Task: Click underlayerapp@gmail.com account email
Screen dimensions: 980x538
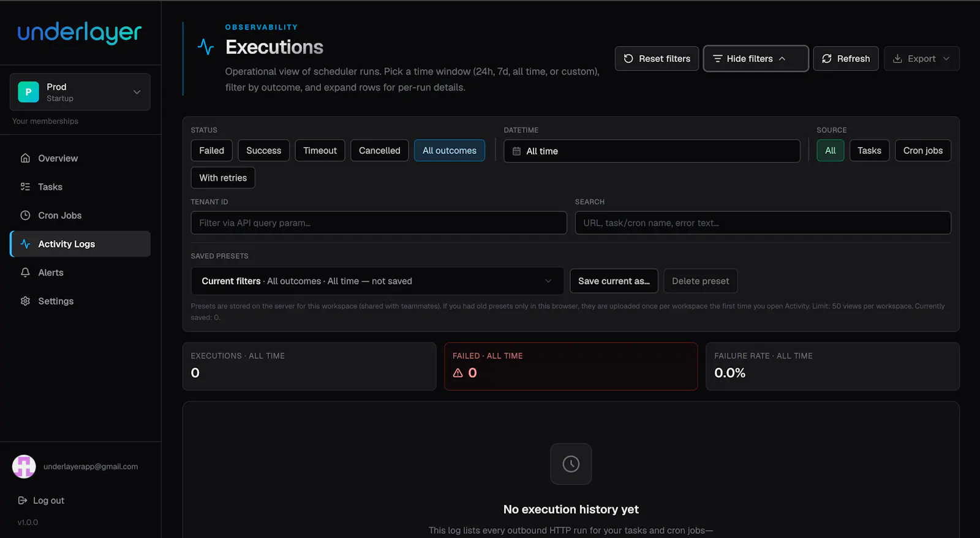Action: click(x=91, y=466)
